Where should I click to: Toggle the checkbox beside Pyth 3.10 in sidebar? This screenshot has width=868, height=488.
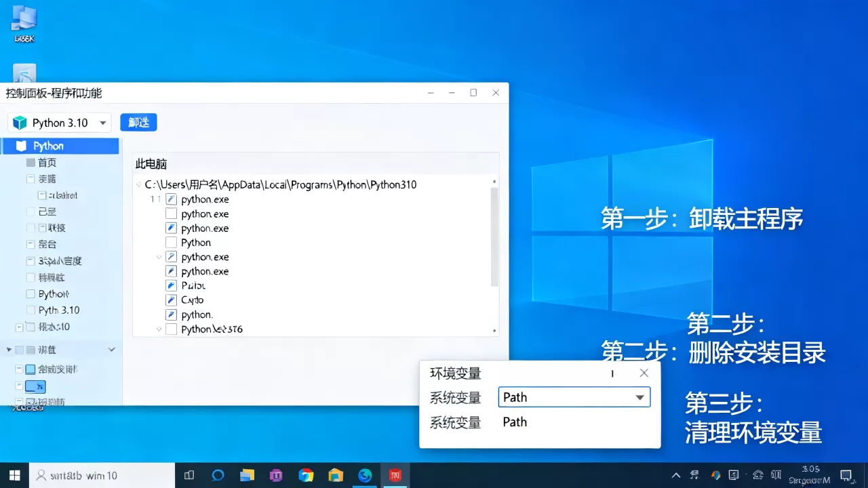[31, 310]
